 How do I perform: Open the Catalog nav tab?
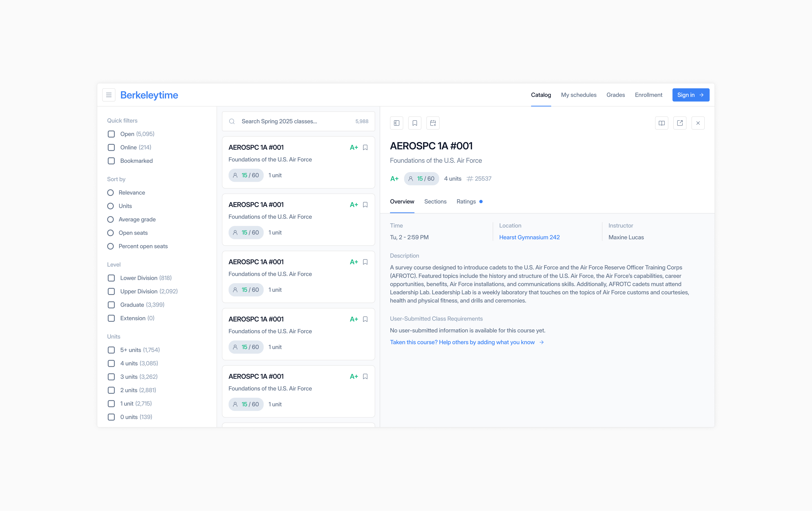(541, 95)
